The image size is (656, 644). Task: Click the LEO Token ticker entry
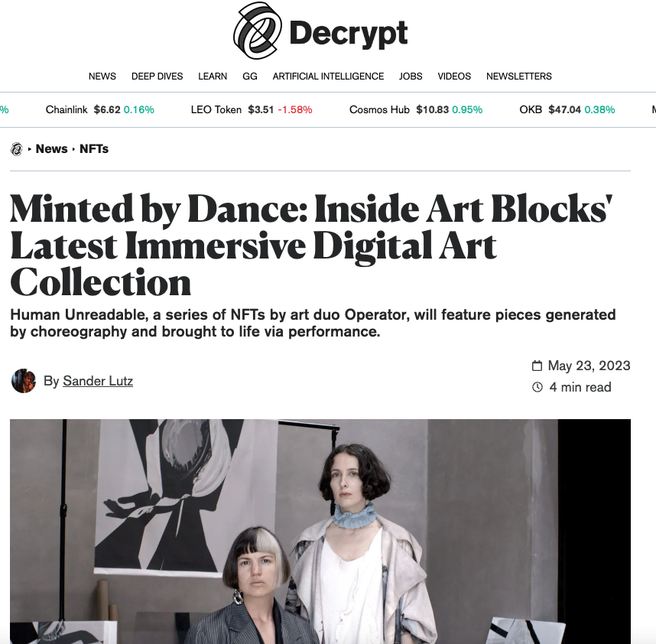point(252,109)
